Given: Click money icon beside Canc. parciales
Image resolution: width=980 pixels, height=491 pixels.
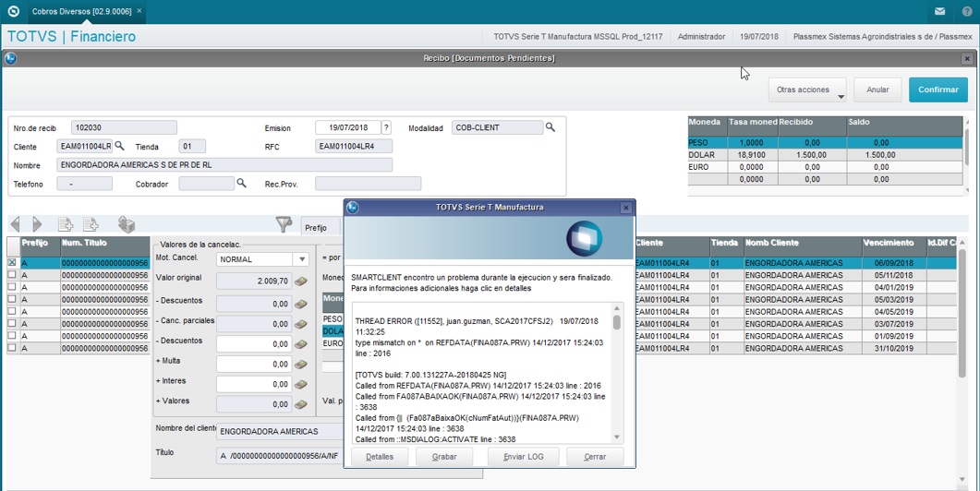Looking at the screenshot, I should (x=300, y=324).
